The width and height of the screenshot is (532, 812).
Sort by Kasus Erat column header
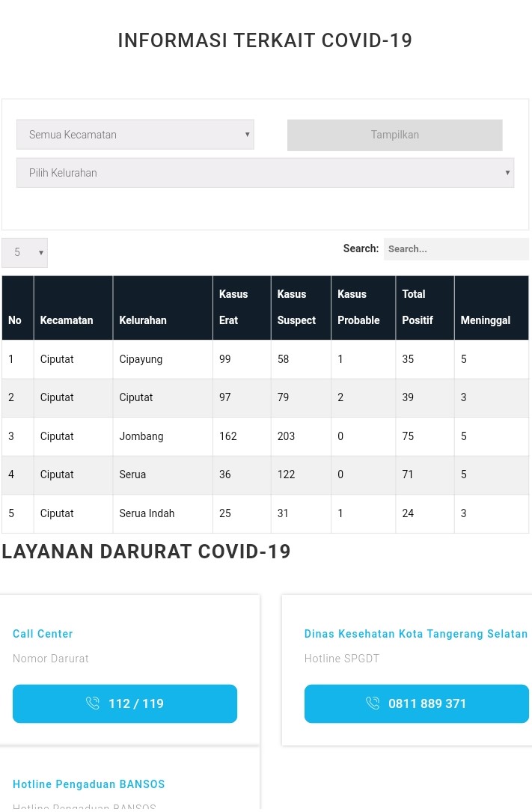233,308
